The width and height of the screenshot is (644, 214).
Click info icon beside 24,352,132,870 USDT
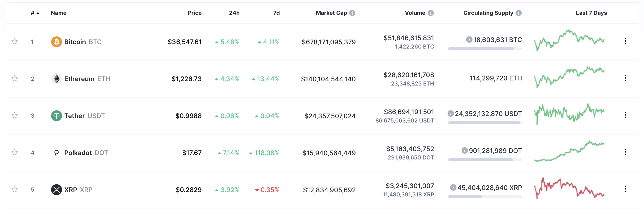[x=451, y=114]
